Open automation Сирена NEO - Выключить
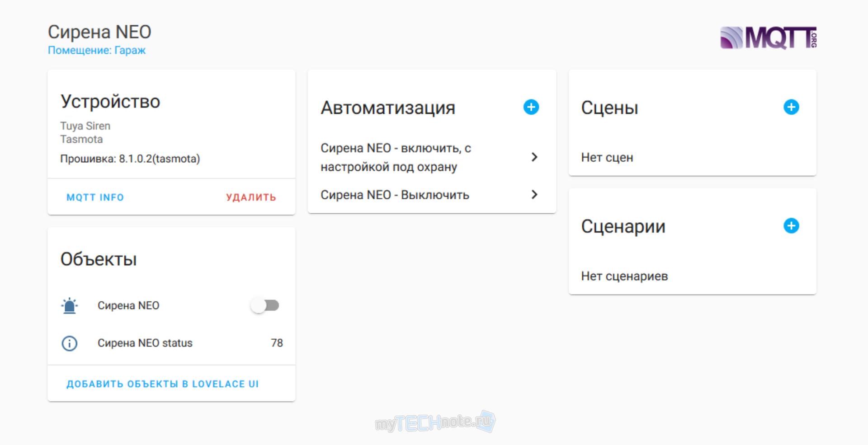Image resolution: width=868 pixels, height=445 pixels. pyautogui.click(x=432, y=195)
